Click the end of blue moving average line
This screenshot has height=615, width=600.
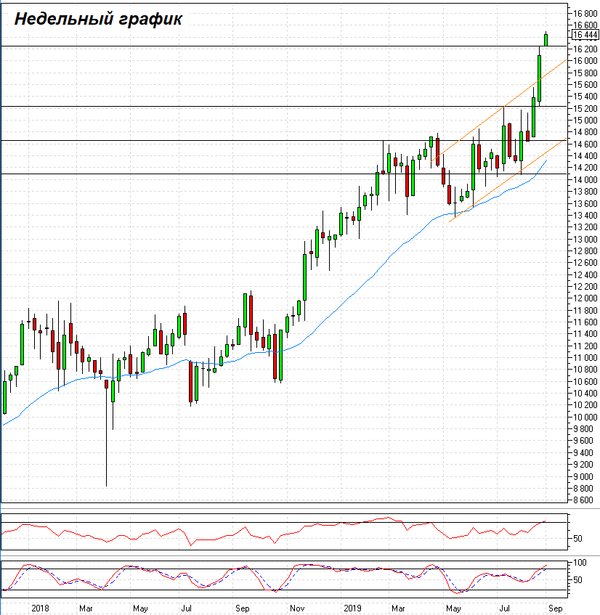[x=547, y=160]
